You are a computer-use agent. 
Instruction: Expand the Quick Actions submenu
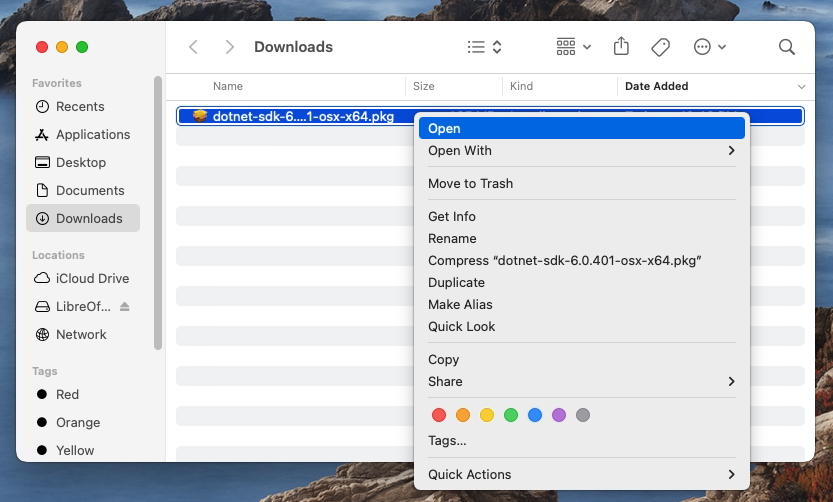tap(582, 475)
